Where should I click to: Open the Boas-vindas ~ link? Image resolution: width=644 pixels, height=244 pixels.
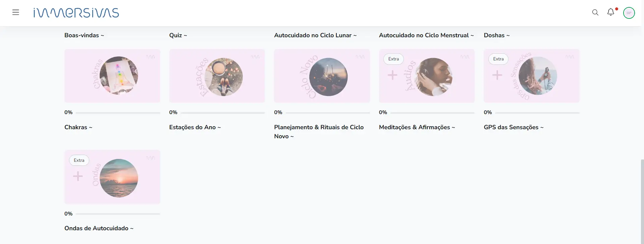[84, 35]
